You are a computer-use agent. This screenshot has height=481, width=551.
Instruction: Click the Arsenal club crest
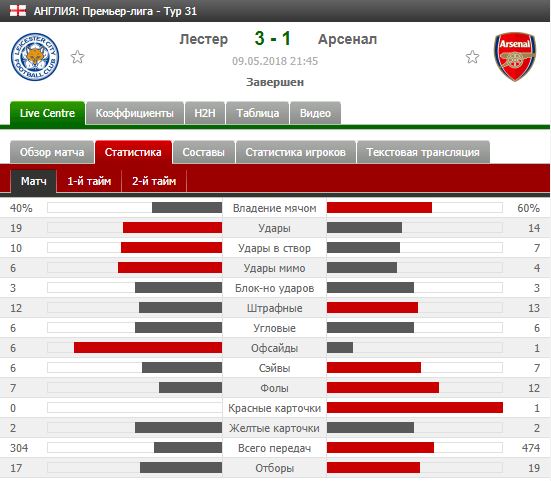click(515, 57)
